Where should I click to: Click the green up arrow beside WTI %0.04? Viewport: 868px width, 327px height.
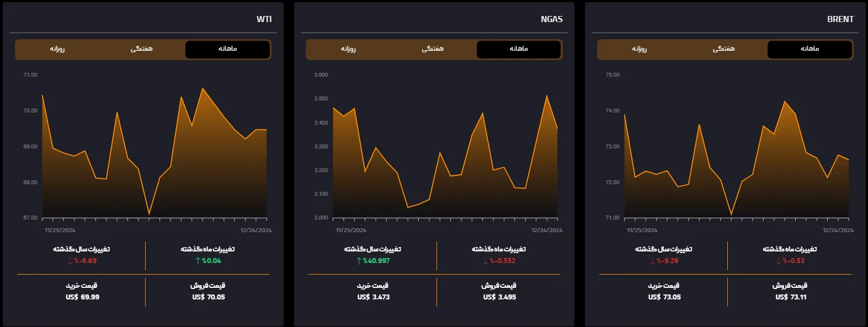(x=198, y=261)
